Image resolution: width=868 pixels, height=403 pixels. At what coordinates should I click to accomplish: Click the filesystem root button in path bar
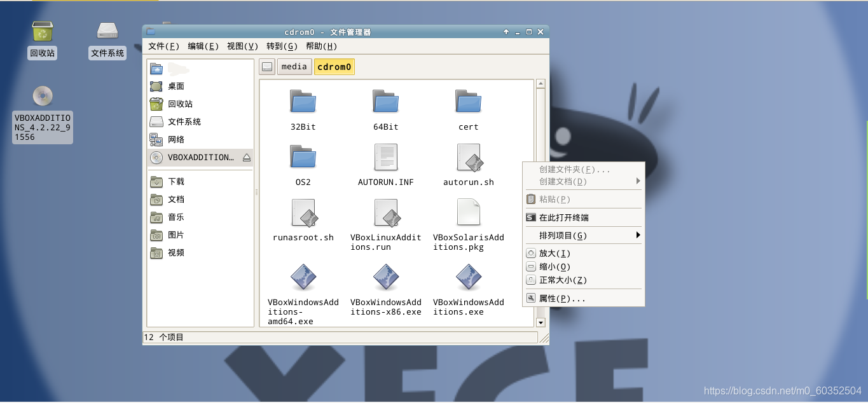click(x=267, y=67)
